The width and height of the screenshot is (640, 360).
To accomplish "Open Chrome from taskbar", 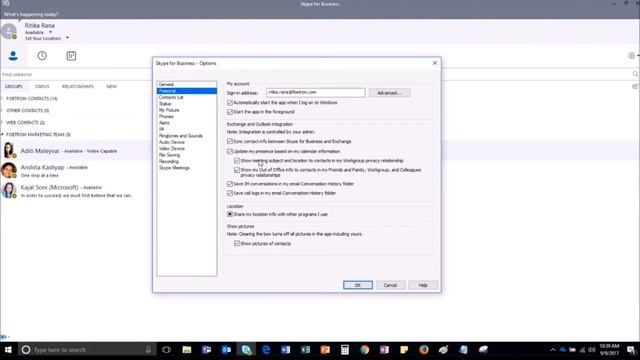I will (x=364, y=350).
